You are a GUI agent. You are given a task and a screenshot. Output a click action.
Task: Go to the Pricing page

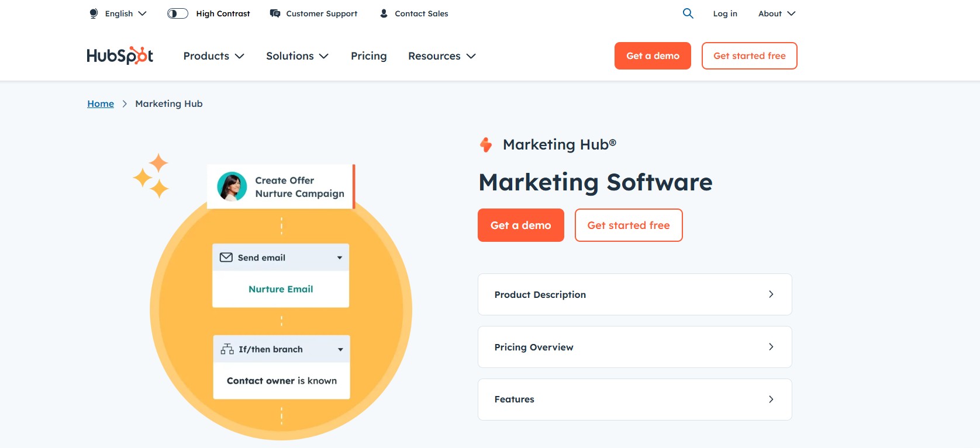tap(369, 56)
